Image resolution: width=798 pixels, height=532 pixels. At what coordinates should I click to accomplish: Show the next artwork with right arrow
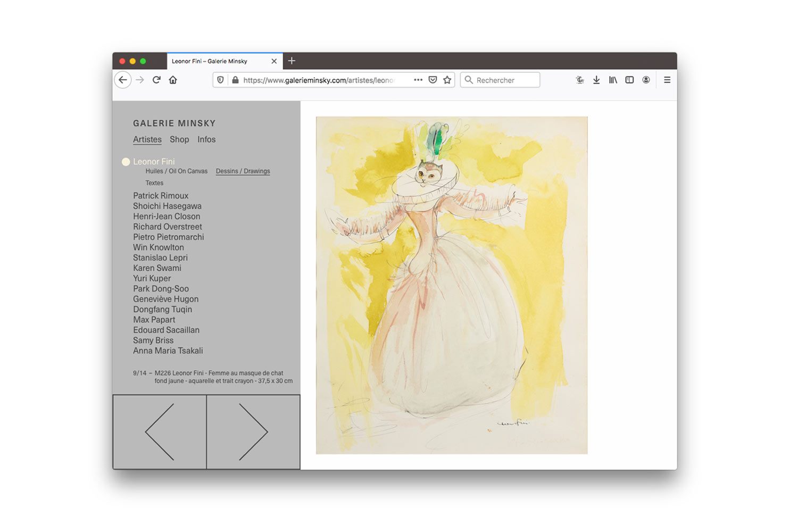(x=253, y=431)
